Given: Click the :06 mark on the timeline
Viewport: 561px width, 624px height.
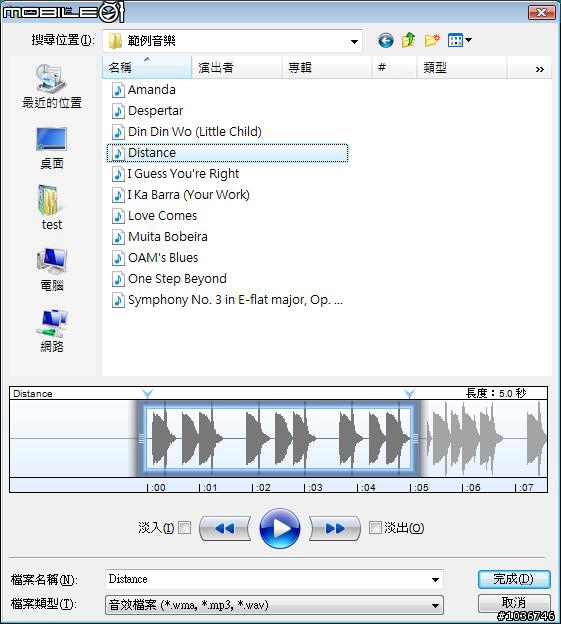Looking at the screenshot, I should pyautogui.click(x=471, y=487).
